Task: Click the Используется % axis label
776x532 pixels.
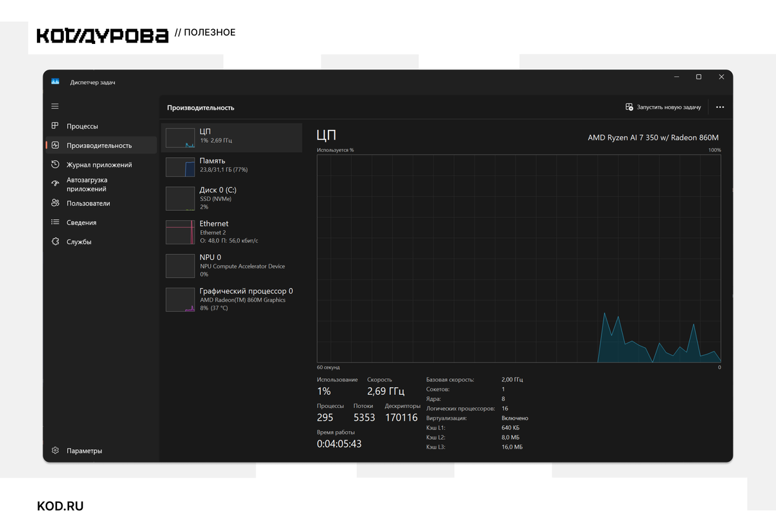Action: pyautogui.click(x=335, y=150)
